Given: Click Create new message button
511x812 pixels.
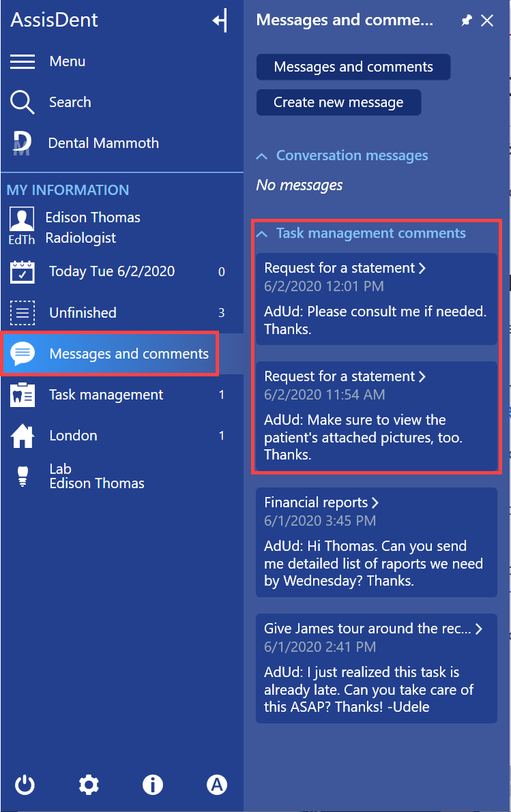Looking at the screenshot, I should pyautogui.click(x=338, y=102).
